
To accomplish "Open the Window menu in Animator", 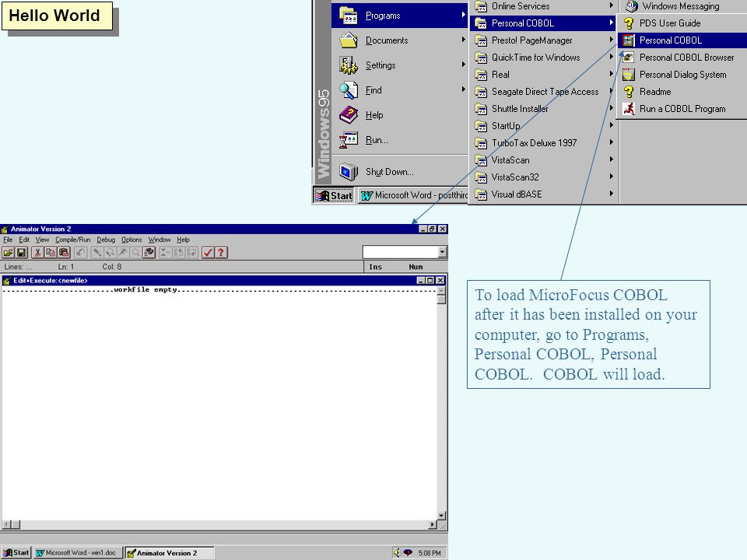I will (159, 240).
